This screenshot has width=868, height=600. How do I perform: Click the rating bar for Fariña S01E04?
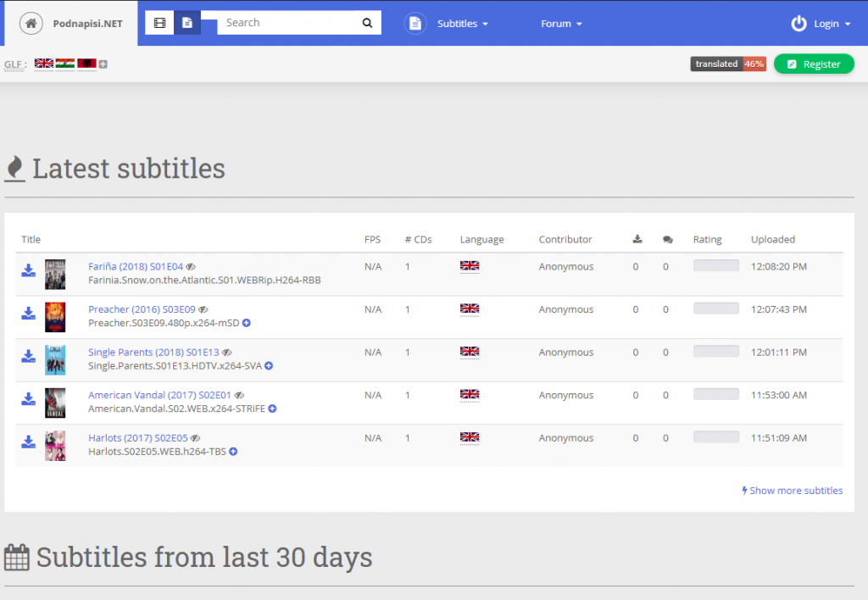715,266
